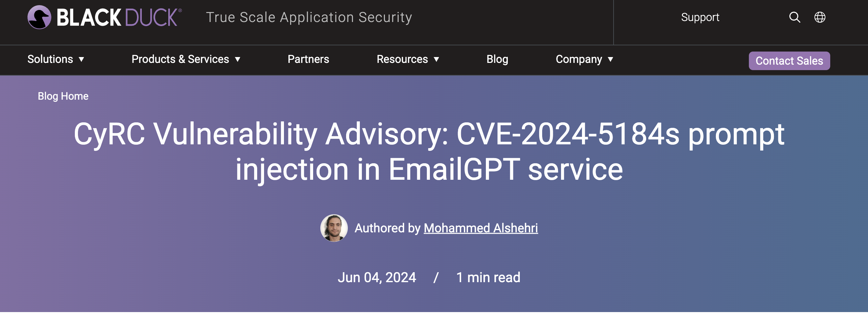The image size is (868, 332).
Task: Navigate to Blog Home
Action: [63, 96]
